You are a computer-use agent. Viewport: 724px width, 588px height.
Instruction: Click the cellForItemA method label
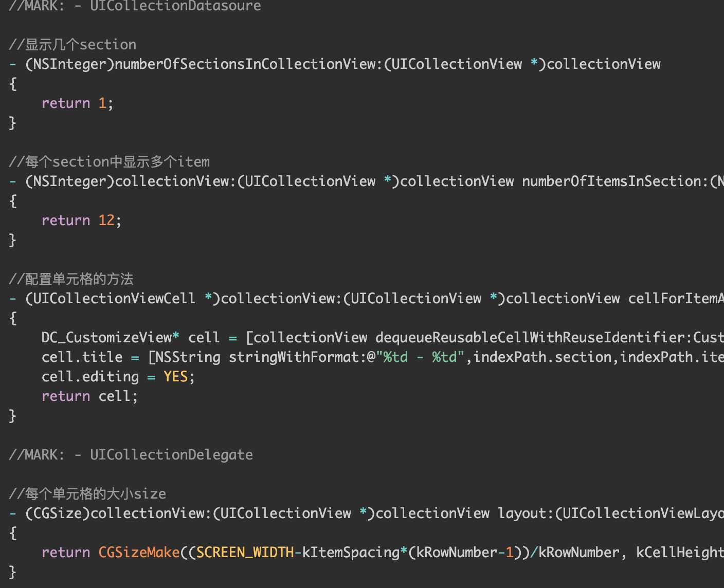[x=676, y=299]
